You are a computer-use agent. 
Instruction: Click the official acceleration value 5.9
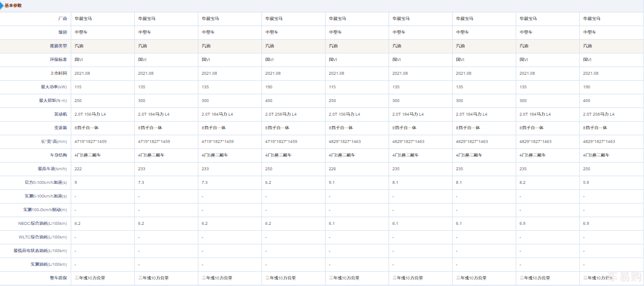coord(586,183)
